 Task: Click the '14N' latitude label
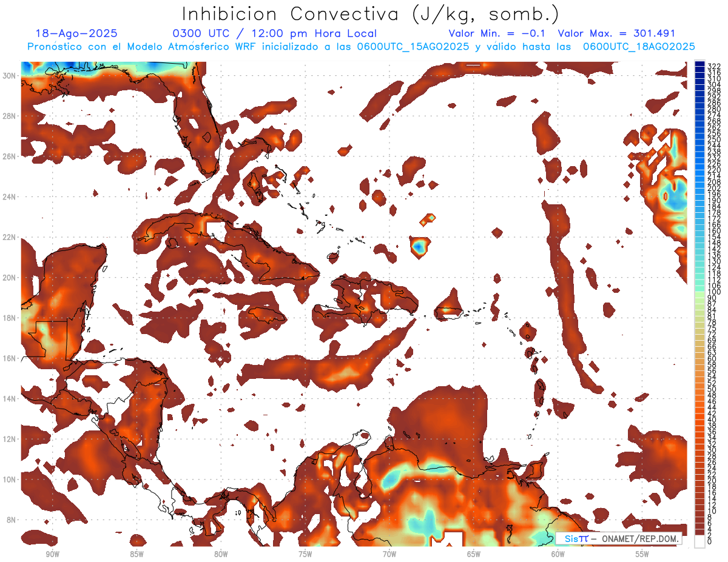10,399
